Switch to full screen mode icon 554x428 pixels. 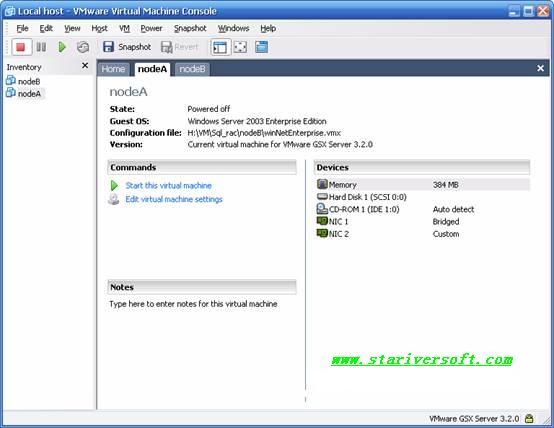click(x=240, y=47)
